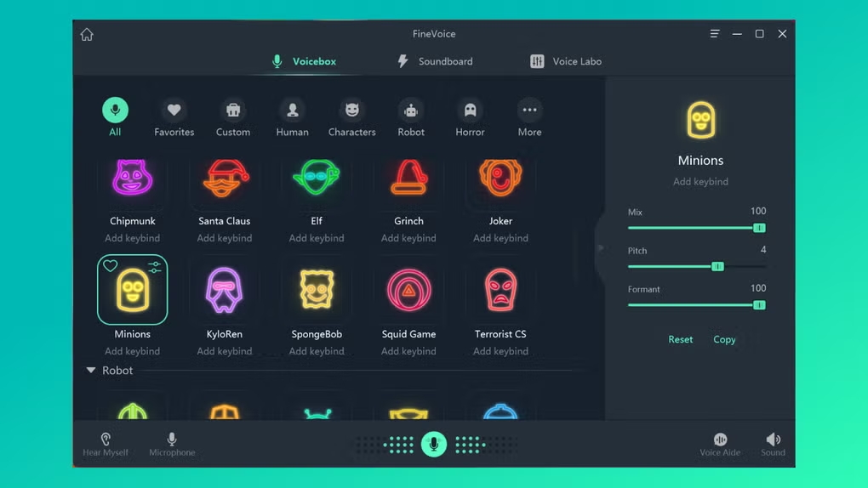This screenshot has height=488, width=868.
Task: Pick the KyloRen voice effect
Action: tap(225, 291)
